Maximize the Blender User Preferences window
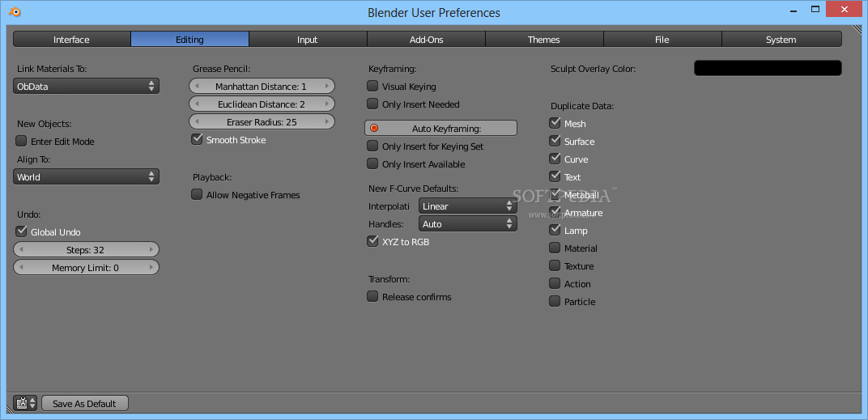The image size is (868, 420). (815, 9)
